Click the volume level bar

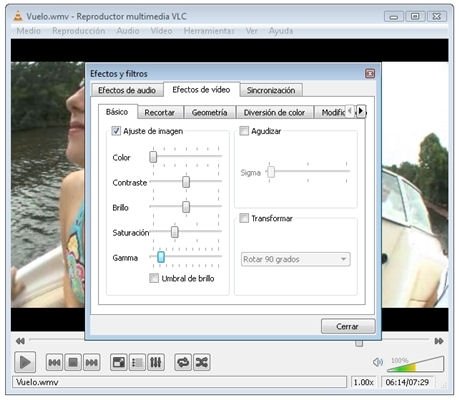click(415, 364)
